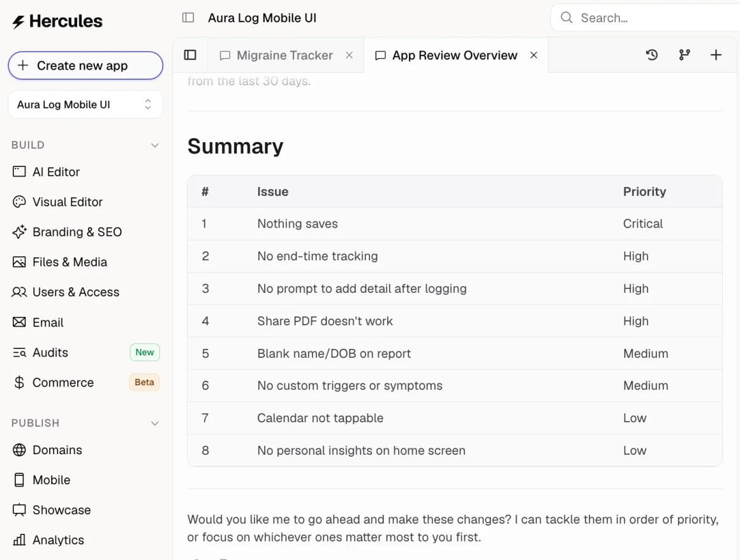Go to Branding & SEO
Viewport: 740px width, 560px height.
[77, 232]
